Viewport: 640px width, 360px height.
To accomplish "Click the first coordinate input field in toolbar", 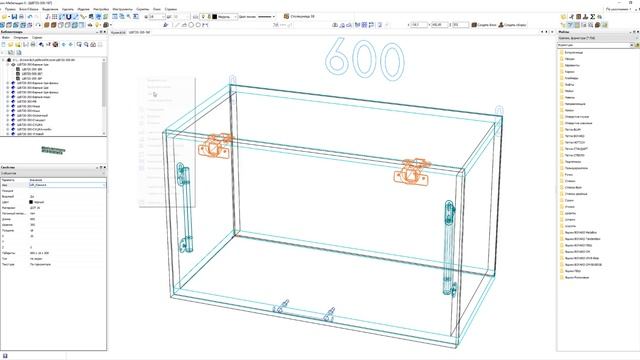I will tap(419, 25).
